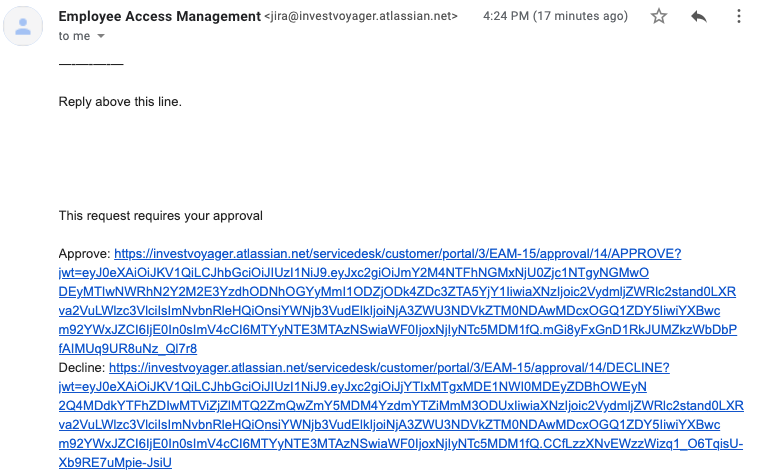Click the 4:24 PM timestamp
The height and width of the screenshot is (472, 766).
tap(555, 16)
